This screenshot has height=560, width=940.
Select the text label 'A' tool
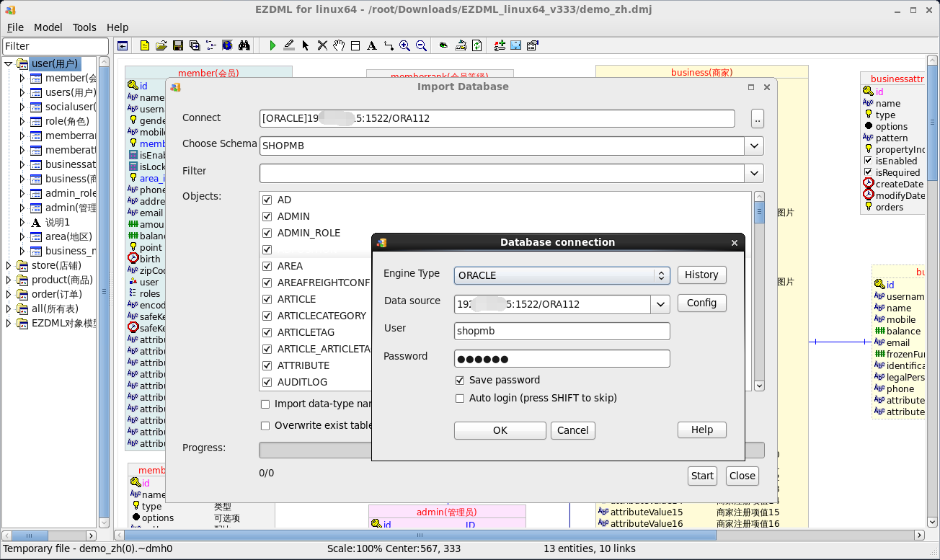click(x=372, y=45)
